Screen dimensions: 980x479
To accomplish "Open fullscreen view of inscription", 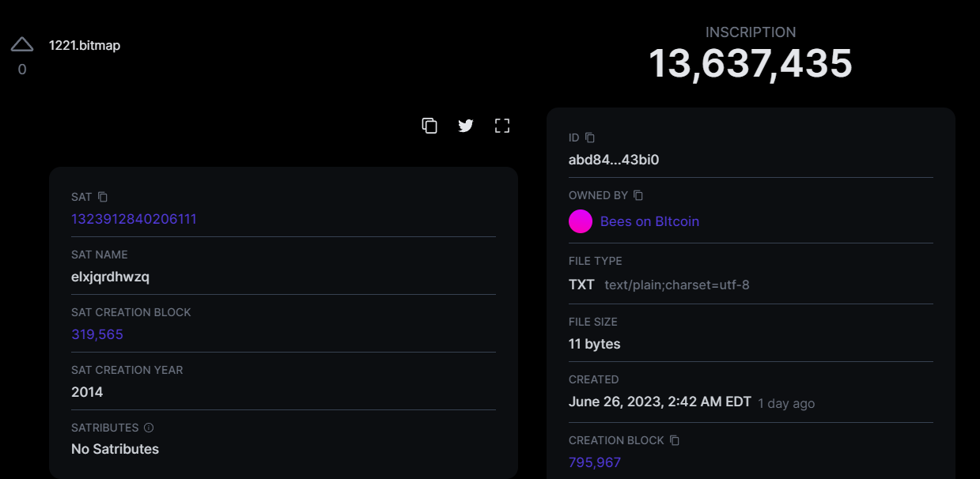I will [502, 126].
